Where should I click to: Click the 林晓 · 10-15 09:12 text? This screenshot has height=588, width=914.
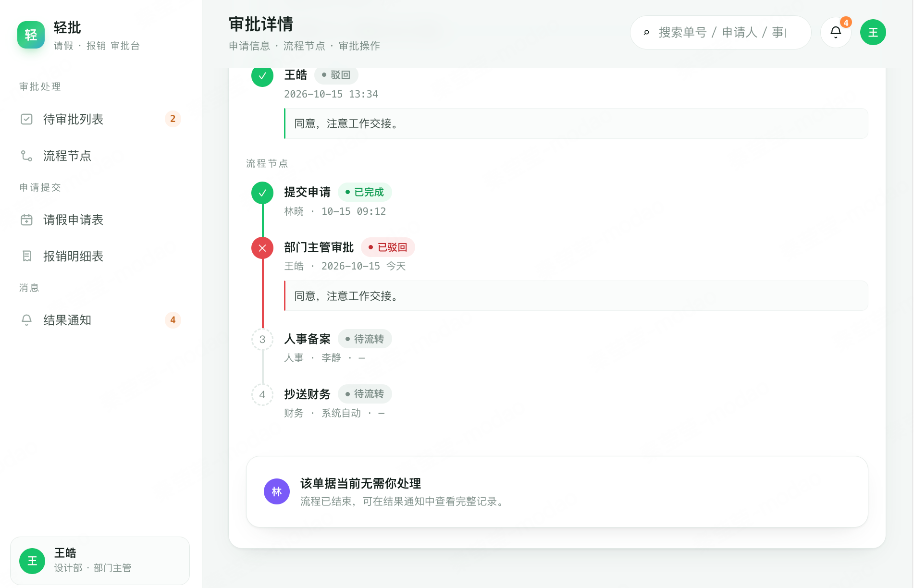tap(335, 211)
